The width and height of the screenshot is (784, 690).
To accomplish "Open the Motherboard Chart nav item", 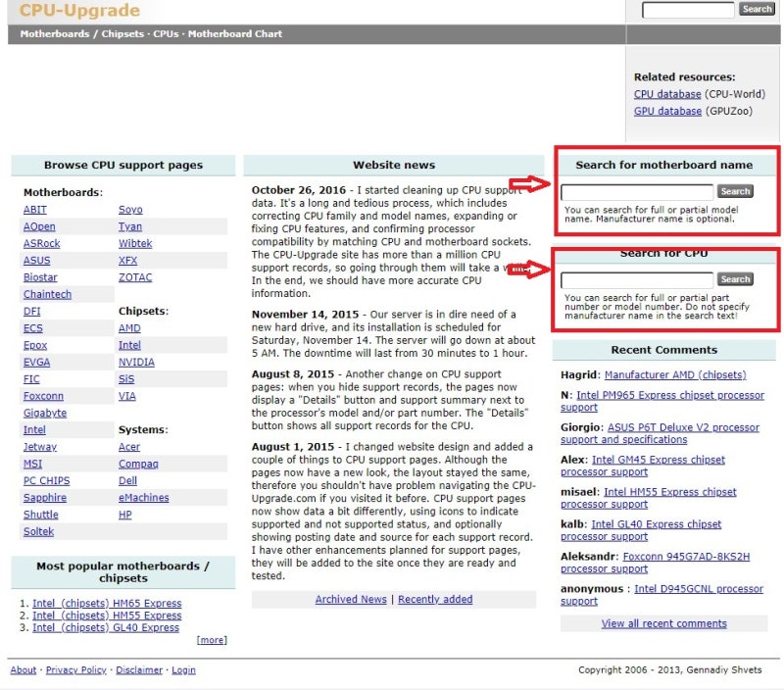I will click(x=235, y=34).
